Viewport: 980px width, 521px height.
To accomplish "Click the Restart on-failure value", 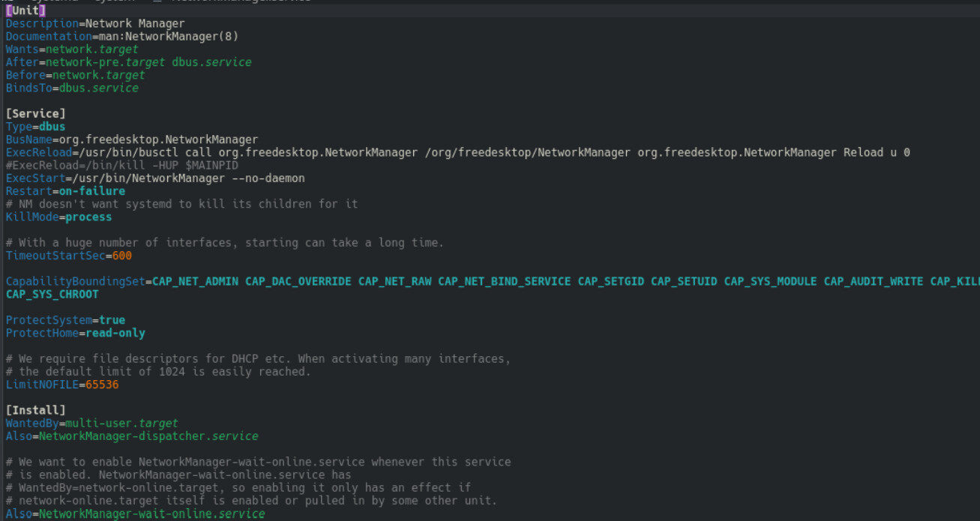I will (x=92, y=191).
